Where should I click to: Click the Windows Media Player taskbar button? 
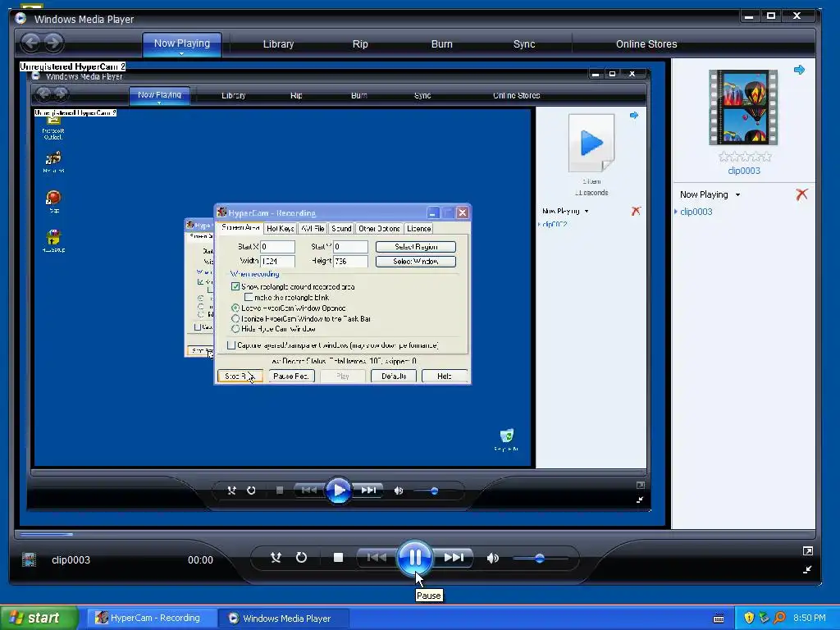[284, 619]
